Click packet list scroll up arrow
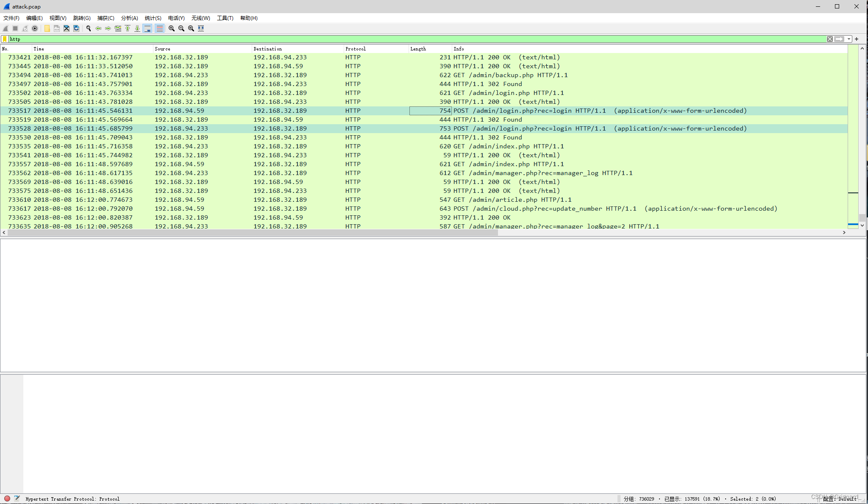The height and width of the screenshot is (504, 868). point(862,48)
